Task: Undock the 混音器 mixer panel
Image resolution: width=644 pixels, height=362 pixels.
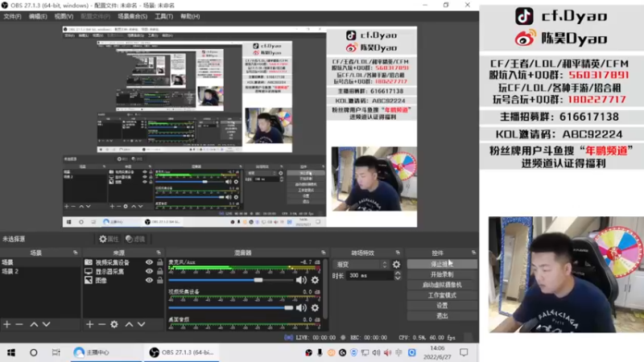Action: 324,253
